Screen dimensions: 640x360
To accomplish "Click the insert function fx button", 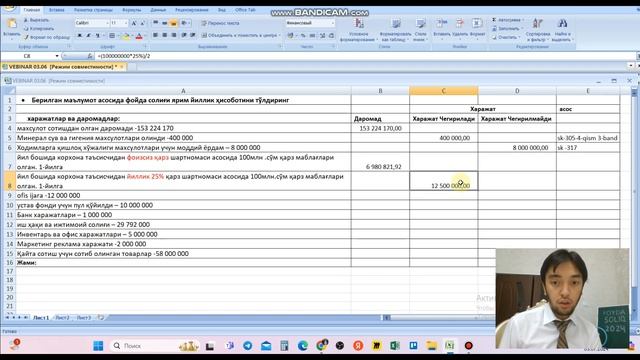I will coord(90,56).
